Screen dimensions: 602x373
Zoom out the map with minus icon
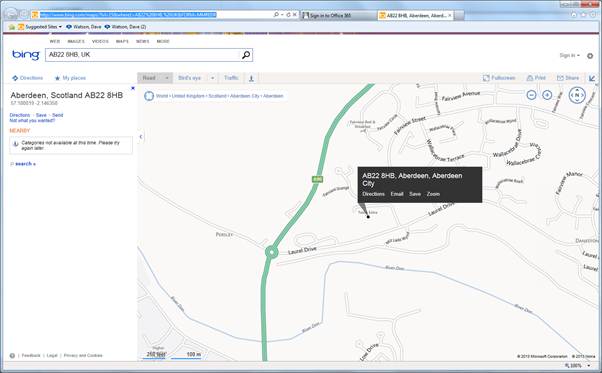(531, 95)
